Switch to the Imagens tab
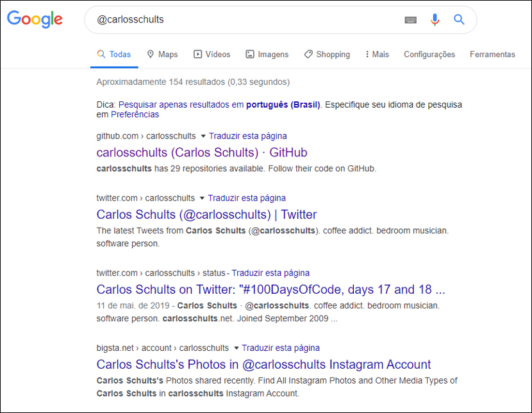 pos(267,55)
